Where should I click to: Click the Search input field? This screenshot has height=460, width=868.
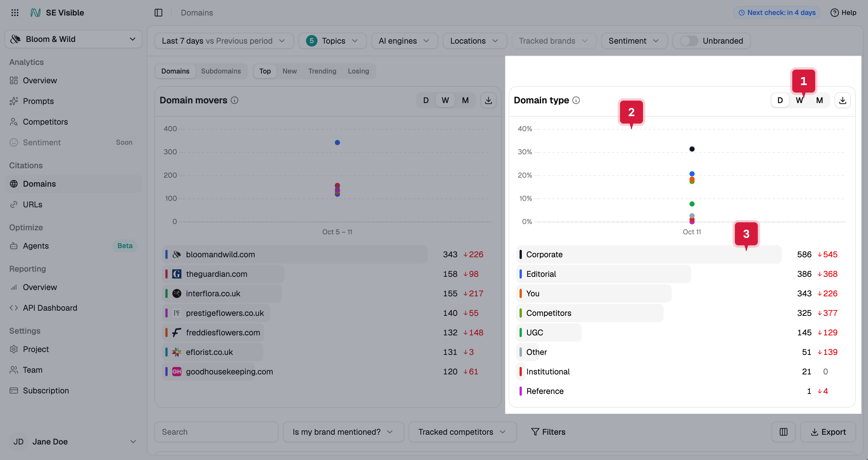coord(216,432)
